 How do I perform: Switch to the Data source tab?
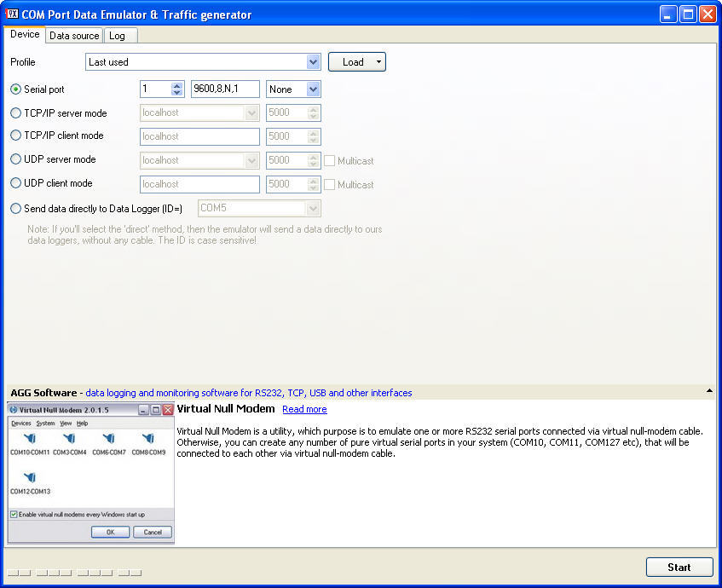pyautogui.click(x=73, y=36)
